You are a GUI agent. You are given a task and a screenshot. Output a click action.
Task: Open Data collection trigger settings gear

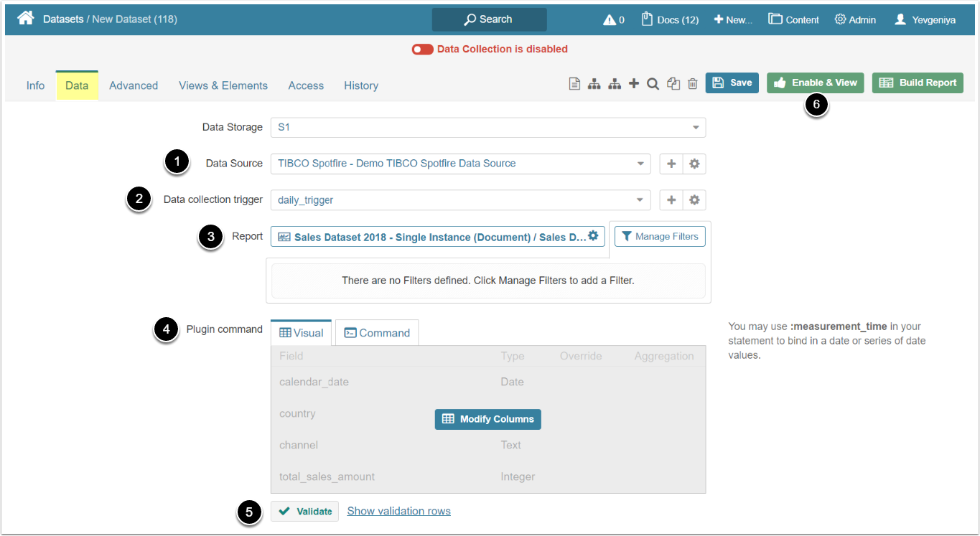[694, 200]
